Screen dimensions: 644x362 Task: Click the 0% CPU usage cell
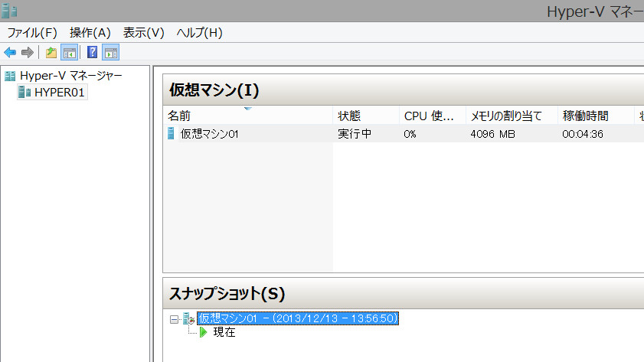pyautogui.click(x=410, y=134)
